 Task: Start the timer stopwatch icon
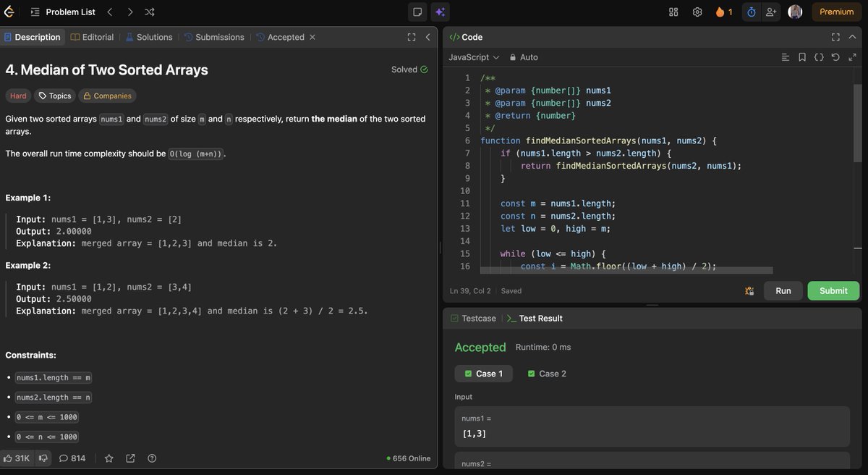point(751,12)
